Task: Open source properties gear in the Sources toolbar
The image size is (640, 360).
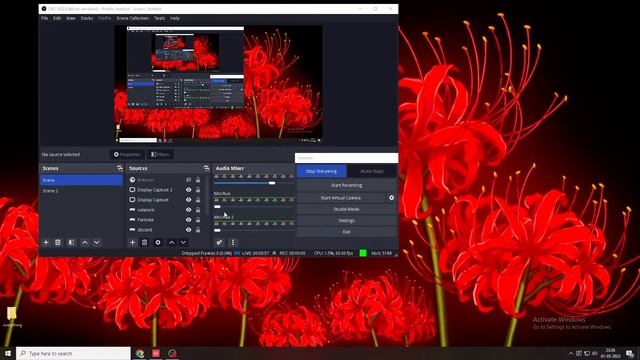Action: tap(158, 242)
